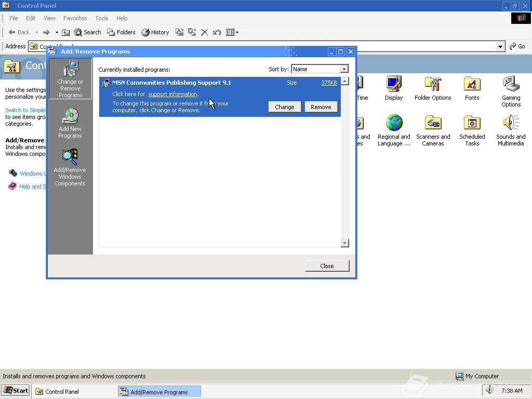The image size is (532, 399).
Task: Open Scheduled Tasks icon
Action: coord(472,130)
